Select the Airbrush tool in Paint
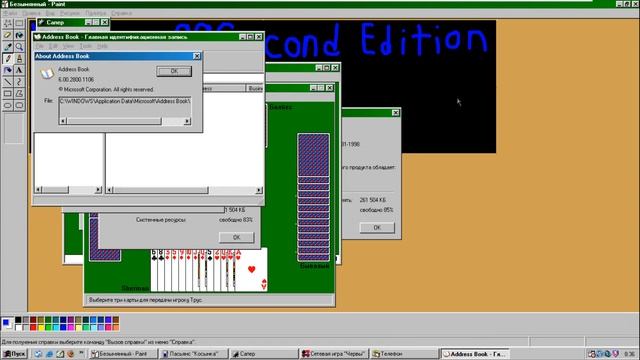 8,70
